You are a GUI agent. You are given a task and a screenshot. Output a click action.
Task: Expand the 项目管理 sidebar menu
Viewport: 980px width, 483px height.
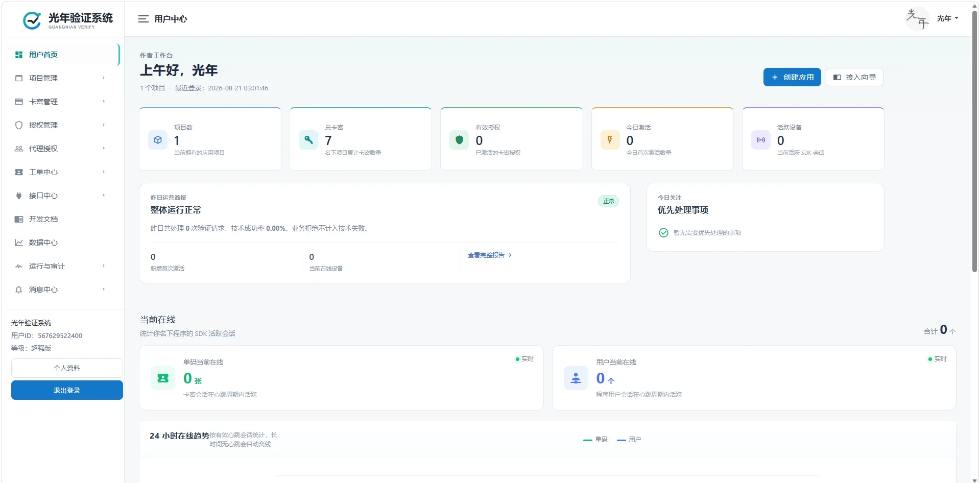61,78
